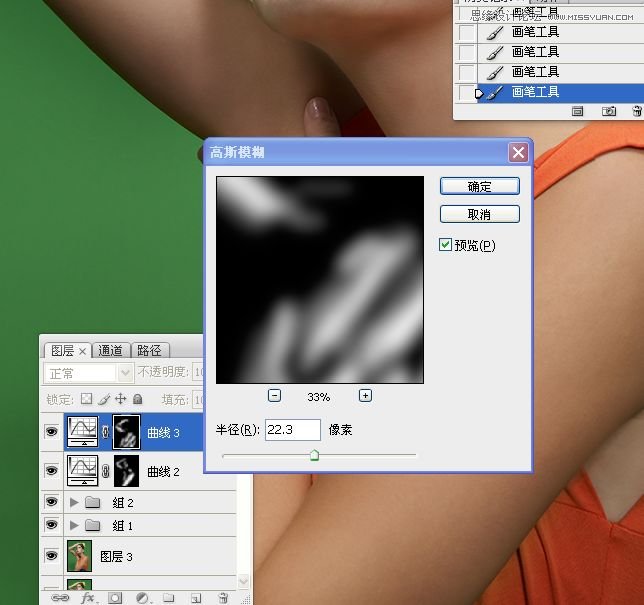Set history brush source on highlighted 画笔工具 state
644x605 pixels.
(x=467, y=93)
